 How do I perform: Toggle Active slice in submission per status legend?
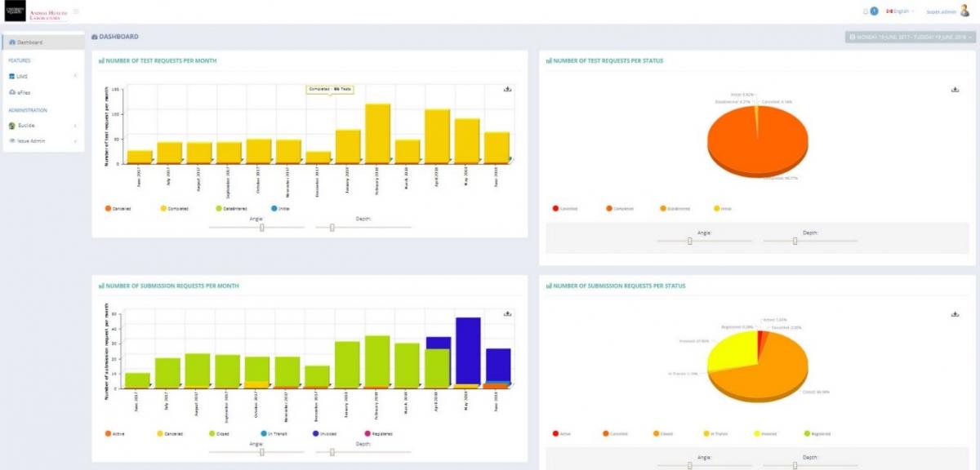coord(562,433)
